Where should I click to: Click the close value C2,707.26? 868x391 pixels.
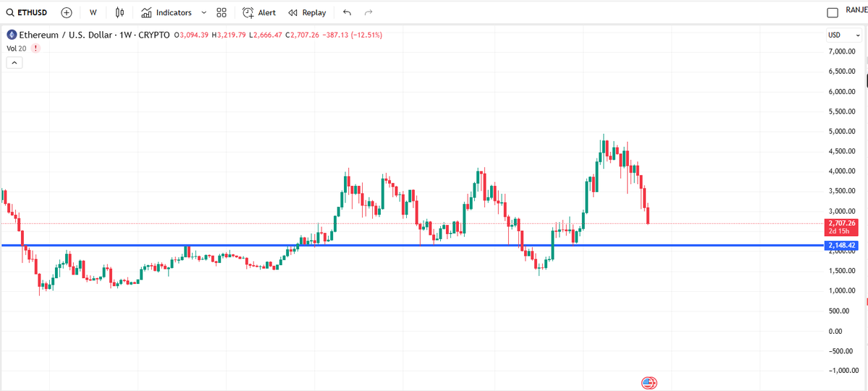(x=303, y=35)
